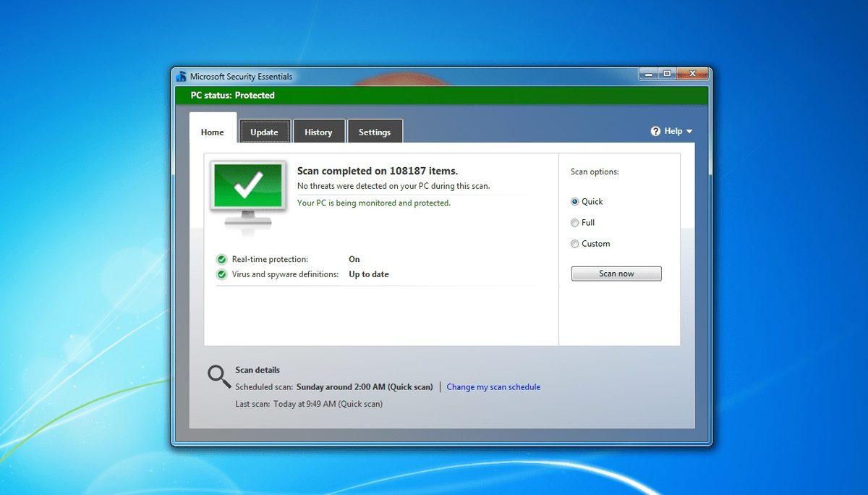Switch to the Settings tab

(x=375, y=131)
